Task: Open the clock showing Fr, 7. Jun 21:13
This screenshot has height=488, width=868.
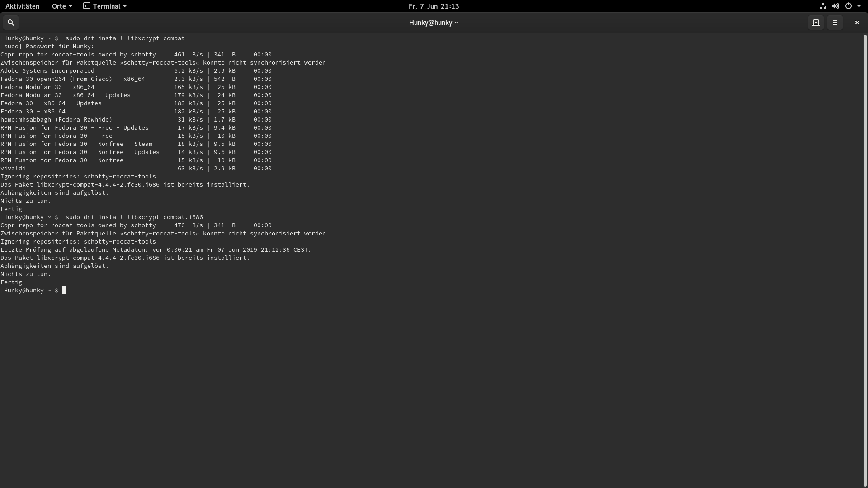Action: (434, 6)
